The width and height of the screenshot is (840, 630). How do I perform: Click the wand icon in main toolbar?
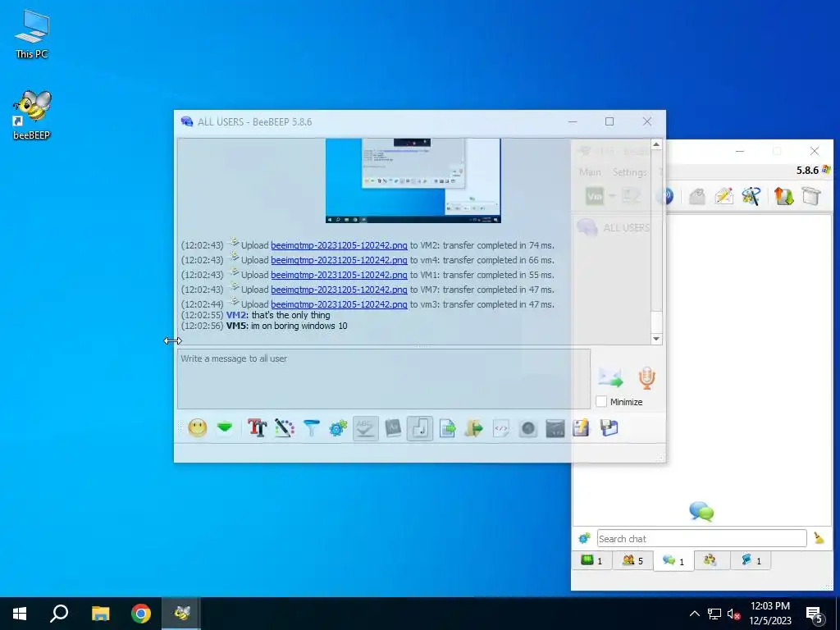[x=751, y=196]
